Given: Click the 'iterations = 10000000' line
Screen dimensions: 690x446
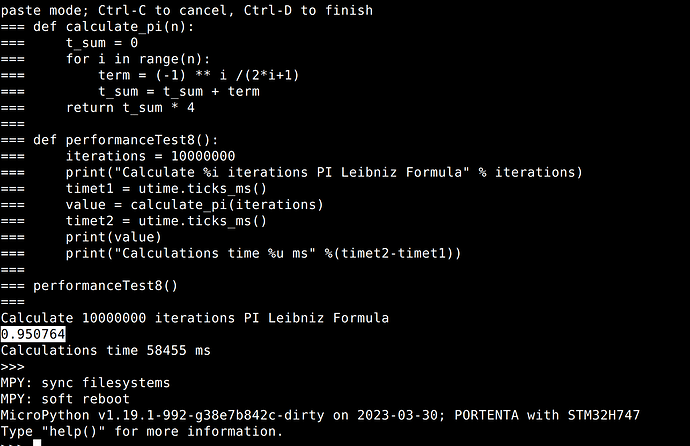Looking at the screenshot, I should pos(150,156).
